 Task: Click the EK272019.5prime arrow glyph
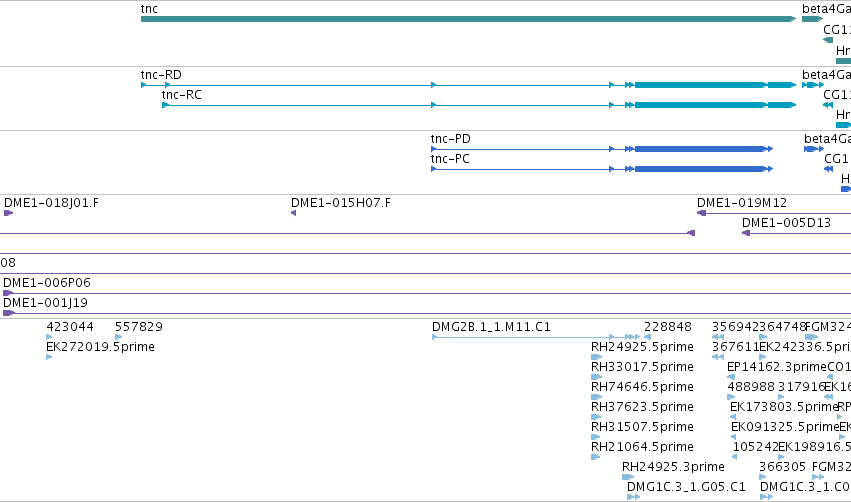click(x=49, y=357)
